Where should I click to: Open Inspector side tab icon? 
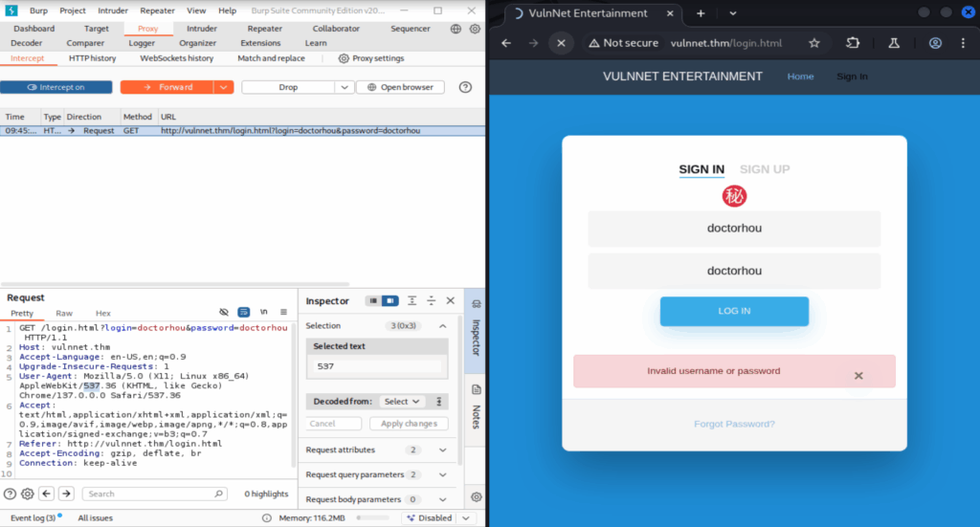(x=477, y=304)
